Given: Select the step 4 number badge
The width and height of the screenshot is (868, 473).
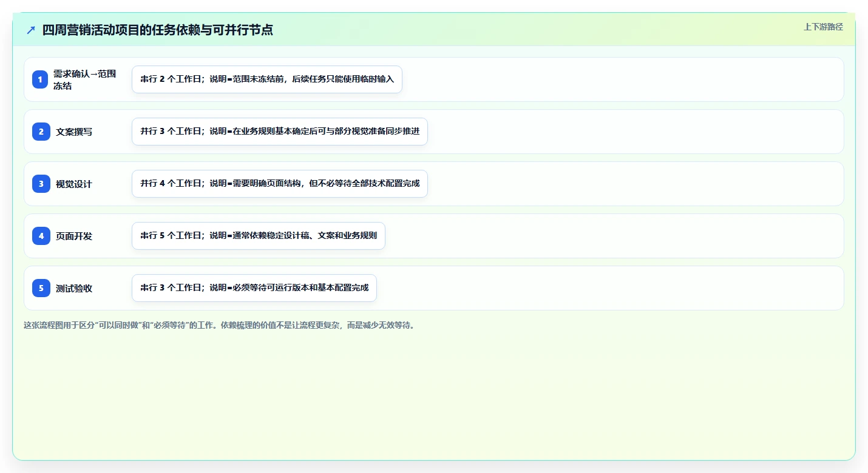Looking at the screenshot, I should 41,236.
